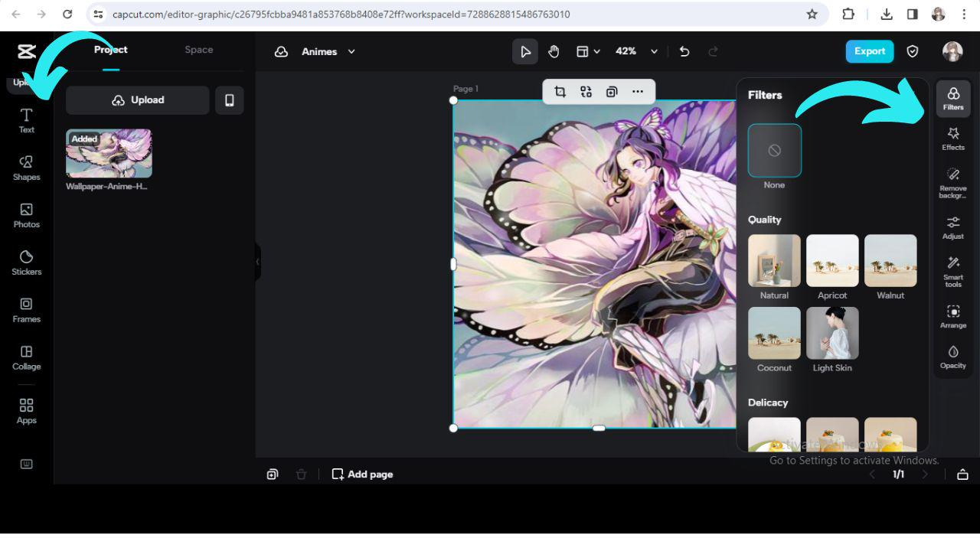This screenshot has width=980, height=551.
Task: Open the Frames panel
Action: click(x=26, y=310)
